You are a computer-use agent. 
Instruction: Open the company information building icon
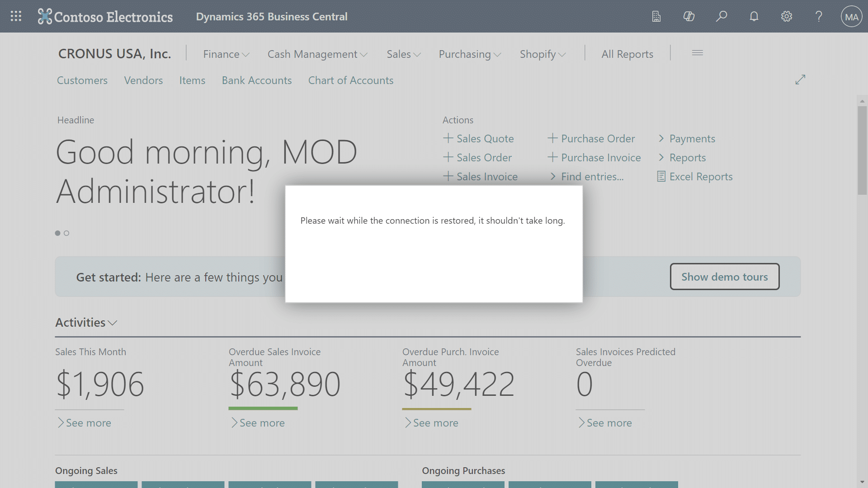[x=656, y=17]
